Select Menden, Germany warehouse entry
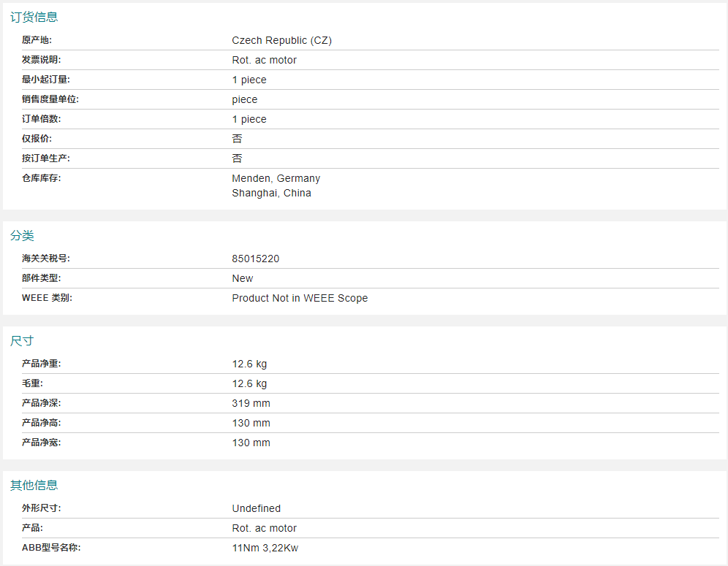Image resolution: width=728 pixels, height=566 pixels. 276,178
